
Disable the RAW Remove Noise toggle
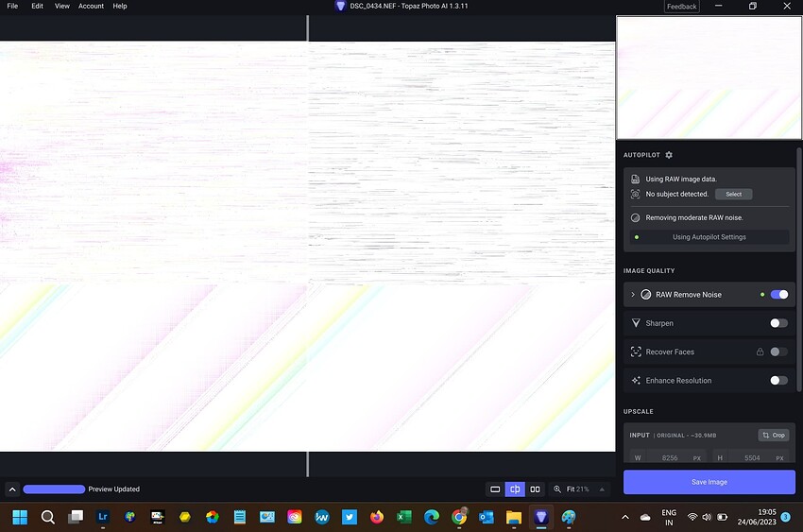778,295
